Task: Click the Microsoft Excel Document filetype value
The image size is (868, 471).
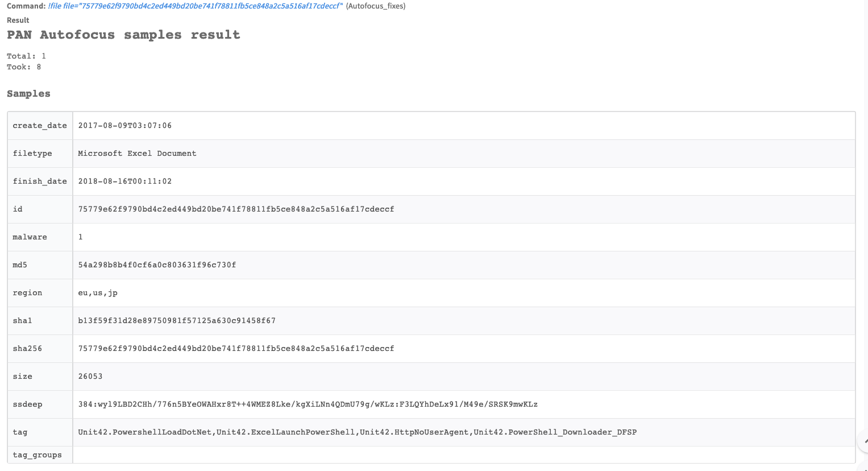Action: [x=137, y=154]
